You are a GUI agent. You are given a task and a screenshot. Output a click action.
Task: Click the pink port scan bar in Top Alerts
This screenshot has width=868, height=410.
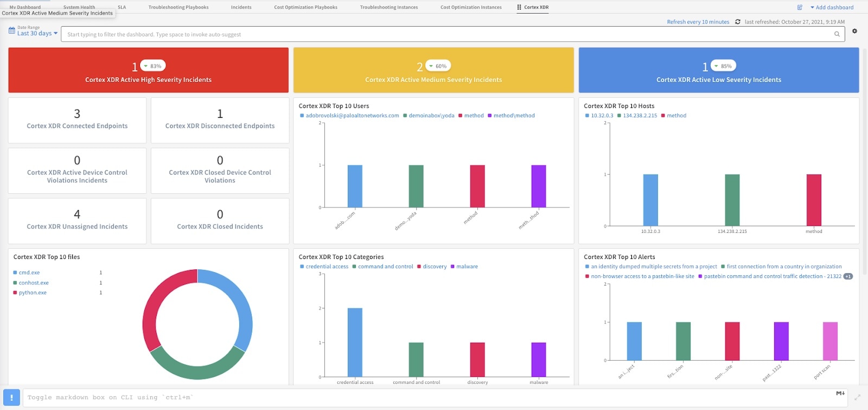tap(830, 341)
